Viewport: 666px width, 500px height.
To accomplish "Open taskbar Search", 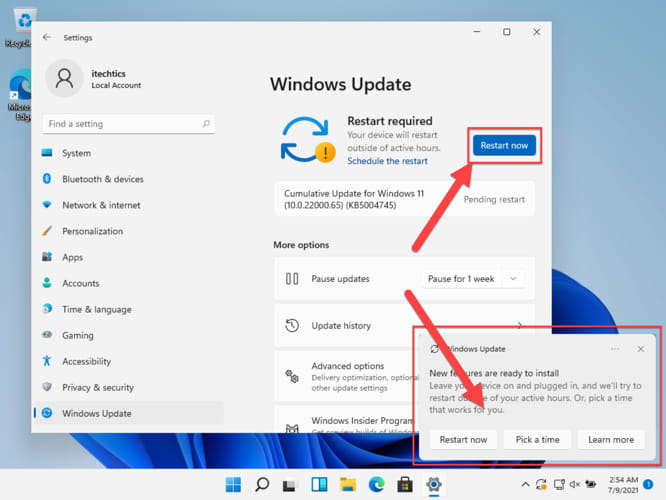I will coord(262,484).
